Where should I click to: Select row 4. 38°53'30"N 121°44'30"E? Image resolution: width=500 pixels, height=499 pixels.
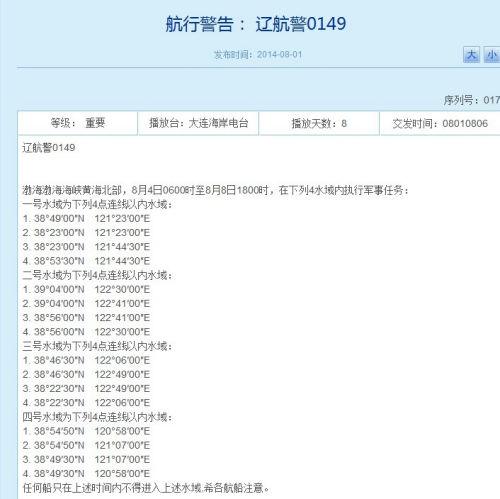[86, 261]
